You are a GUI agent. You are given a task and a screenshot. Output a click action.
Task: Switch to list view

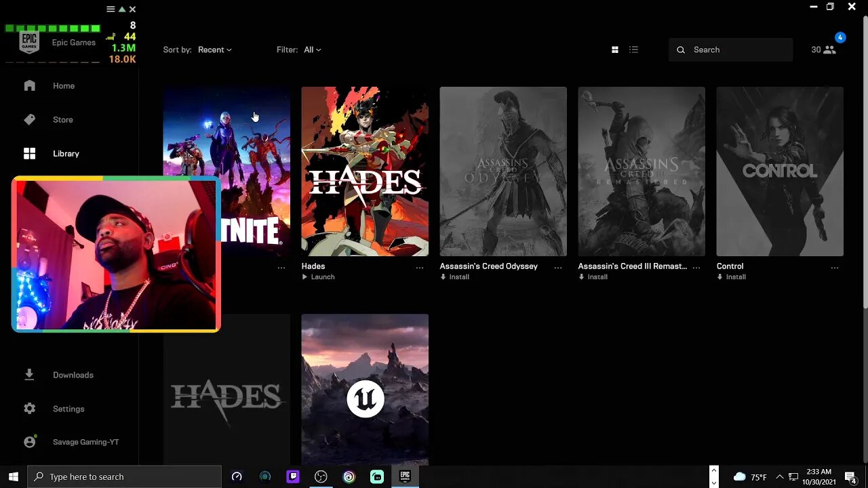click(x=633, y=49)
